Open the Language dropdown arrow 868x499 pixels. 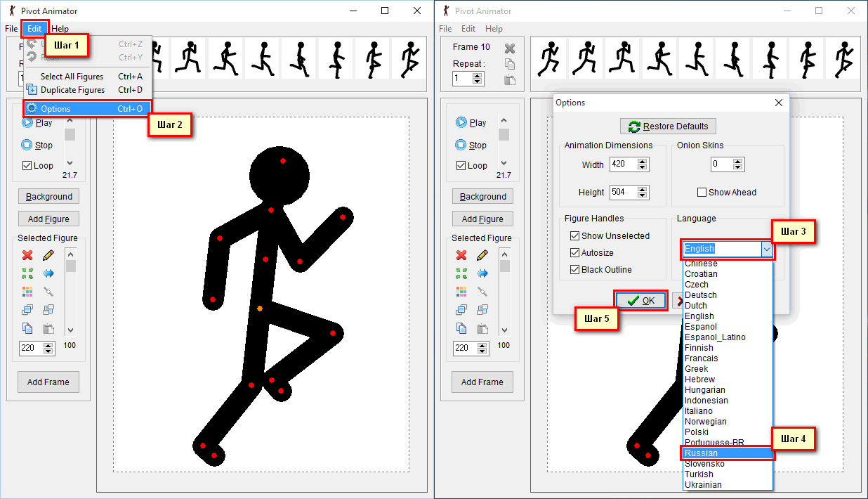767,249
